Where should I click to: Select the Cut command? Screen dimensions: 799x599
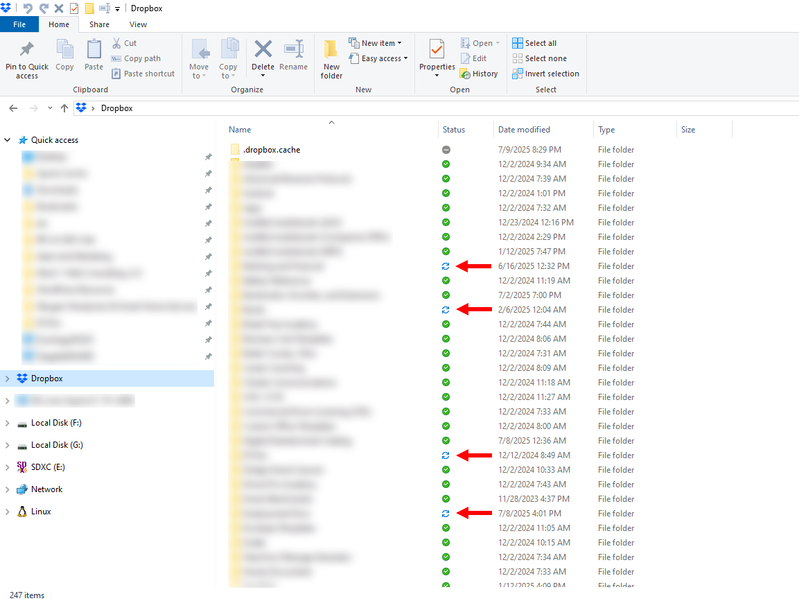(x=124, y=43)
